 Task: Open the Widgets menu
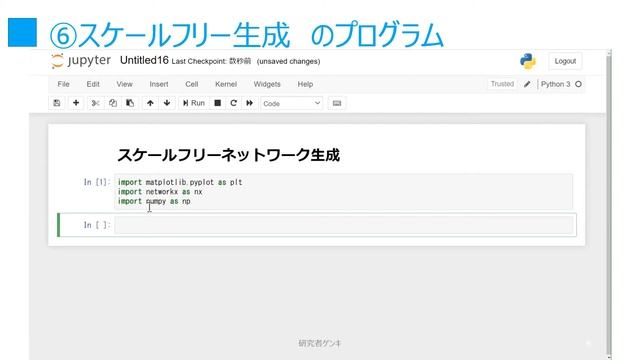point(267,84)
